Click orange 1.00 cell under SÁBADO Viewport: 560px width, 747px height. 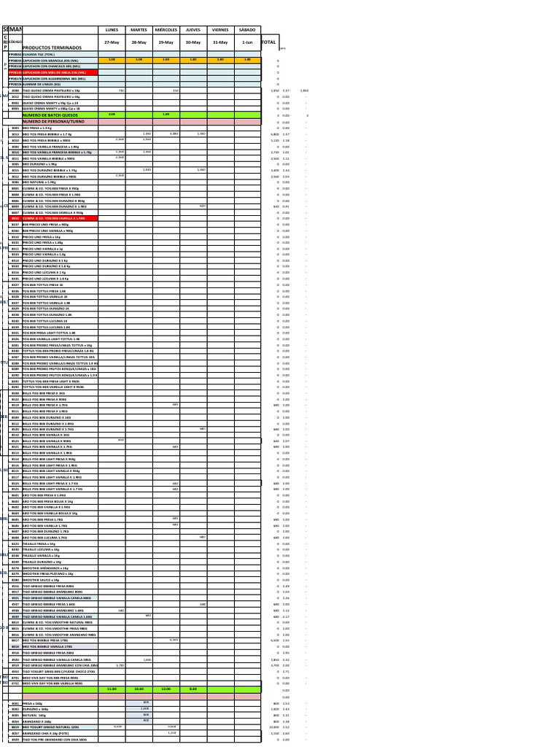pos(248,60)
